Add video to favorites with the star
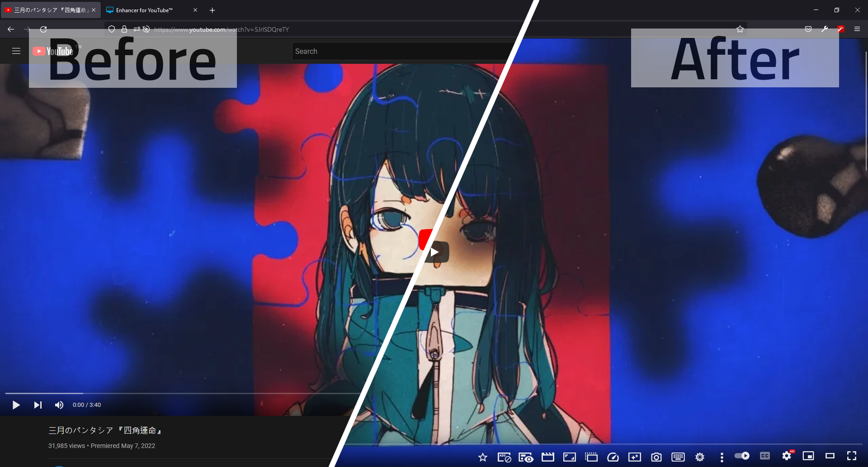Screen dimensions: 868x467 483,457
